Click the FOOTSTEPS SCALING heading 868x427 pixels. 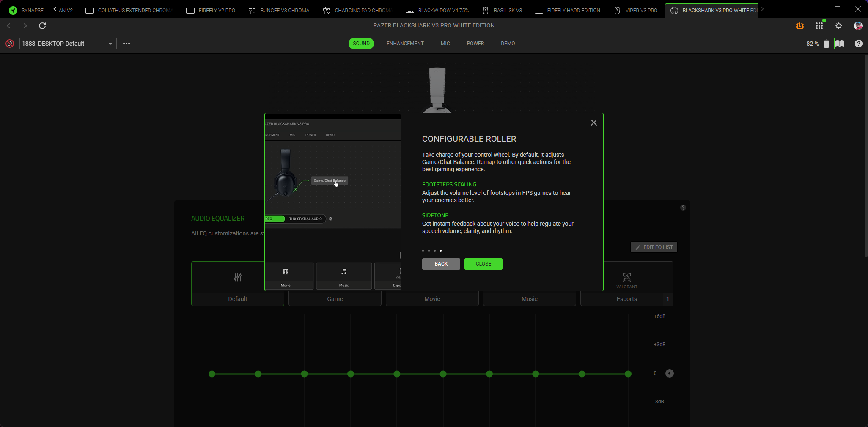click(449, 185)
